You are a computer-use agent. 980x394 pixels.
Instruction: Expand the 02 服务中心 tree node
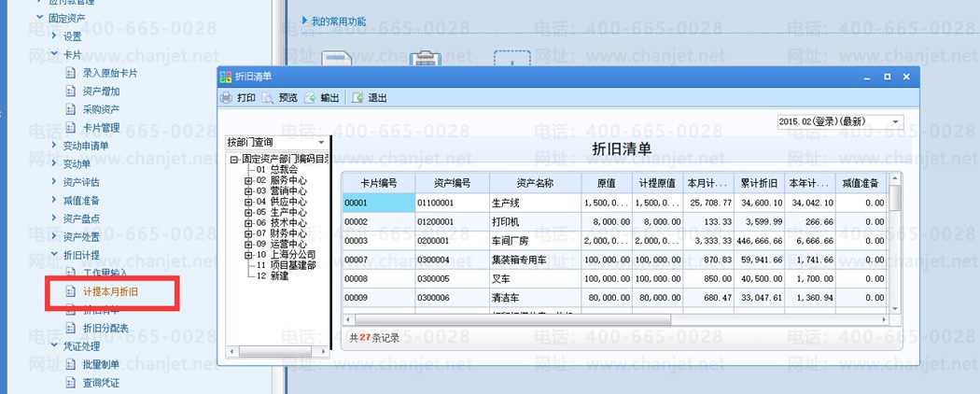point(248,180)
